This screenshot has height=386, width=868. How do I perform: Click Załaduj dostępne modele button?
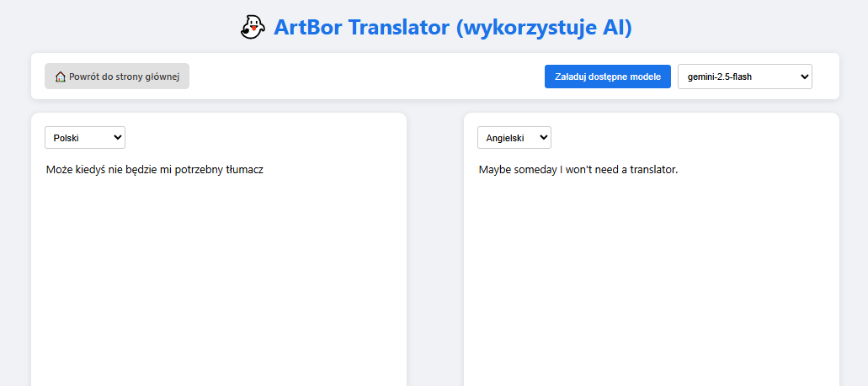point(608,77)
